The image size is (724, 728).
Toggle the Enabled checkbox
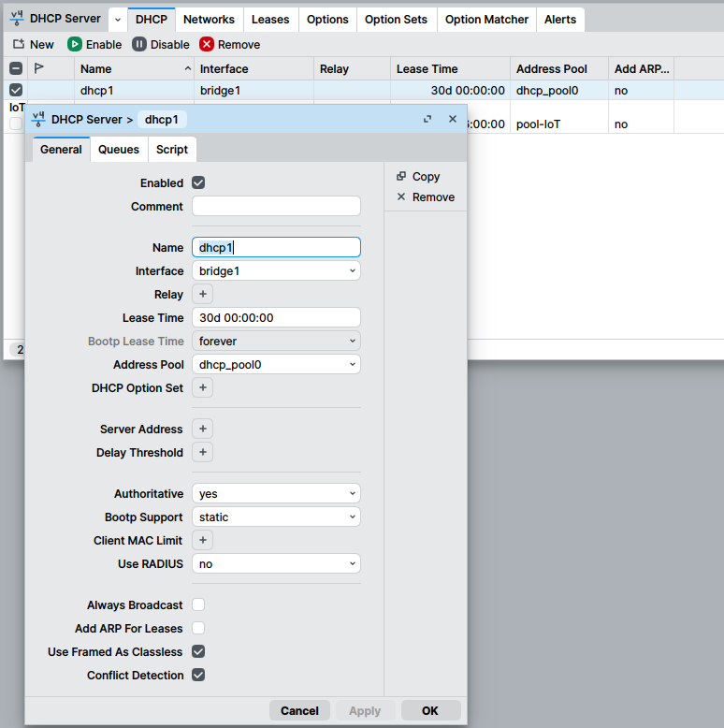click(x=198, y=182)
